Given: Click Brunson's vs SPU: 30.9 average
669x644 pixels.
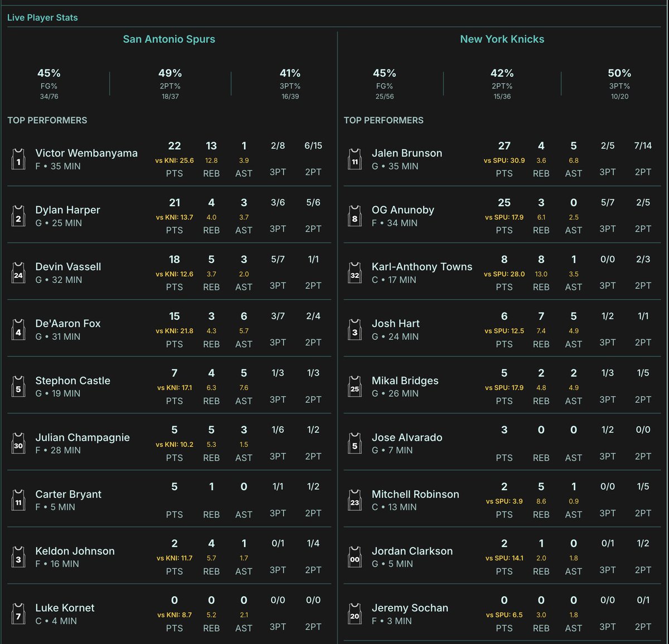Looking at the screenshot, I should click(x=504, y=160).
